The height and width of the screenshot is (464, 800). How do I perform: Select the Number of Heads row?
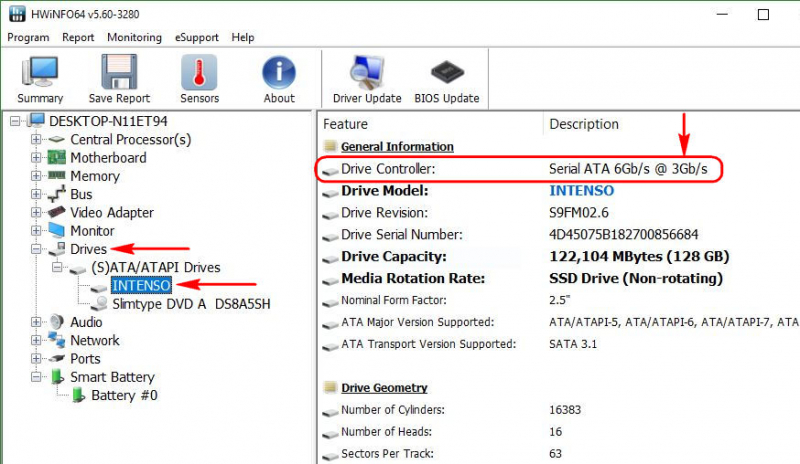coord(559,431)
